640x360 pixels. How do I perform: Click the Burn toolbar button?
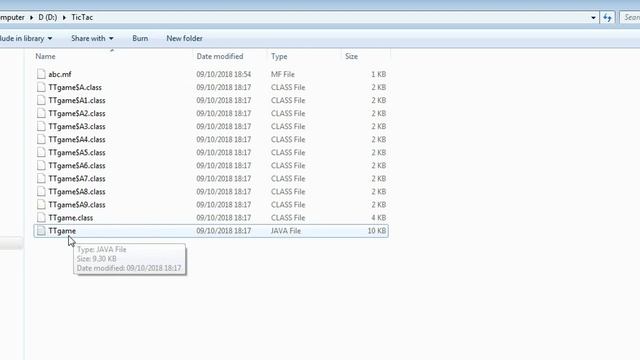[x=140, y=38]
